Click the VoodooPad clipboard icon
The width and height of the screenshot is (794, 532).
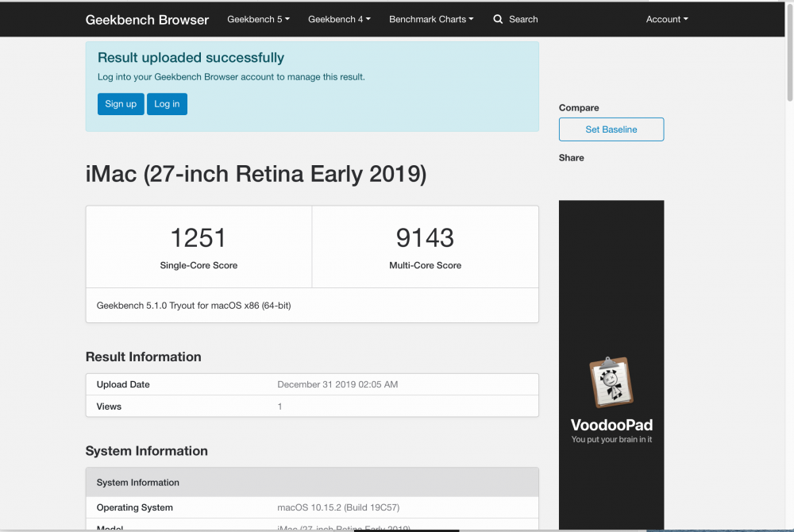[611, 382]
